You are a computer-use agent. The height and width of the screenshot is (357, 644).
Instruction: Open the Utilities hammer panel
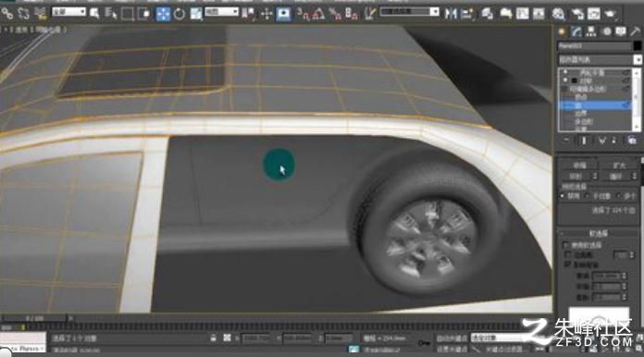point(635,31)
